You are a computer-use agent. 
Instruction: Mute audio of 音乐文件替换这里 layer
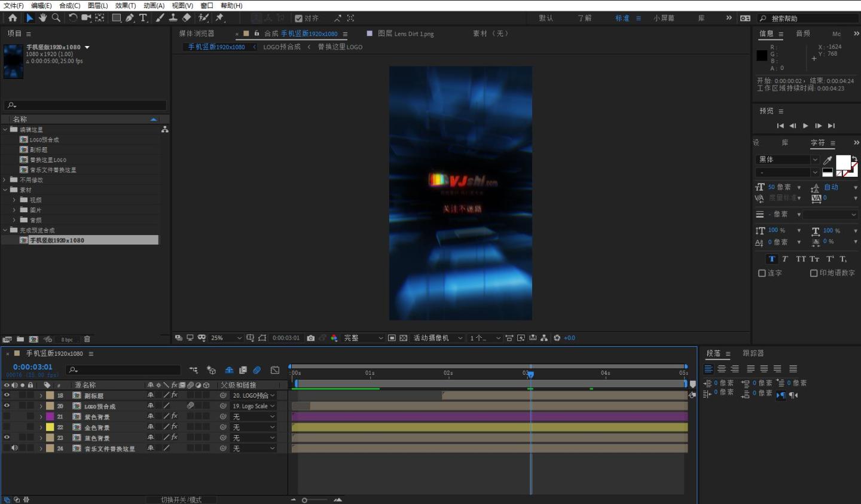pyautogui.click(x=14, y=448)
